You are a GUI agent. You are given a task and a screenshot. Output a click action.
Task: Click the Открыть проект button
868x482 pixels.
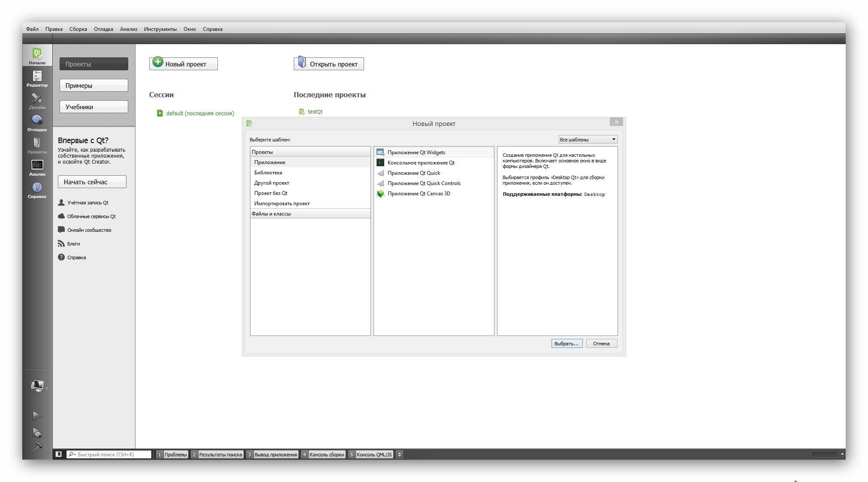pyautogui.click(x=329, y=64)
